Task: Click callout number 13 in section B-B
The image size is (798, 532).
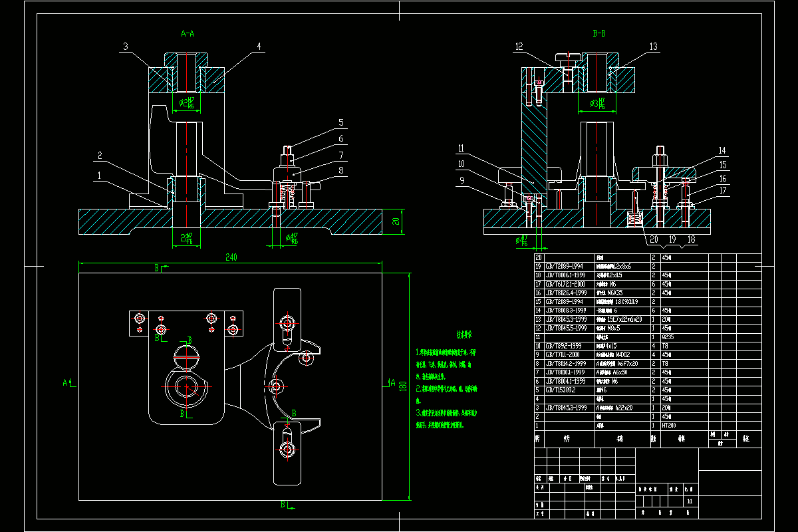Action: (x=654, y=47)
